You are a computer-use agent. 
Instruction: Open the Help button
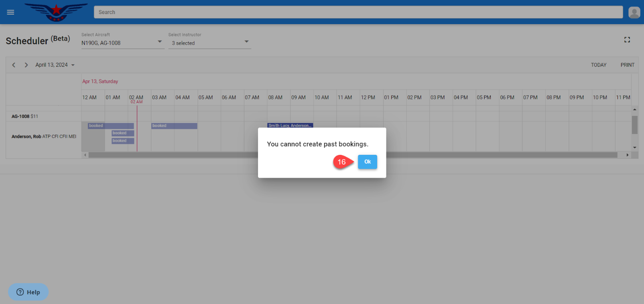point(28,292)
